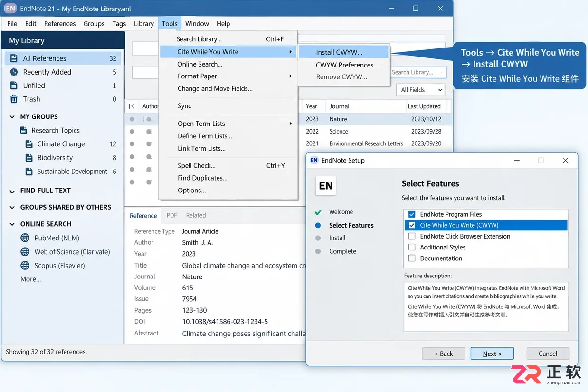Focus the Search Library input field
Screen dimensions: 588x392
[418, 72]
